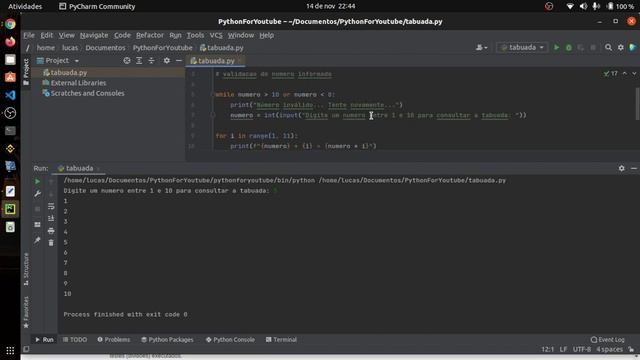This screenshot has width=640, height=360.
Task: Show applications grid in the dock
Action: tap(10, 350)
